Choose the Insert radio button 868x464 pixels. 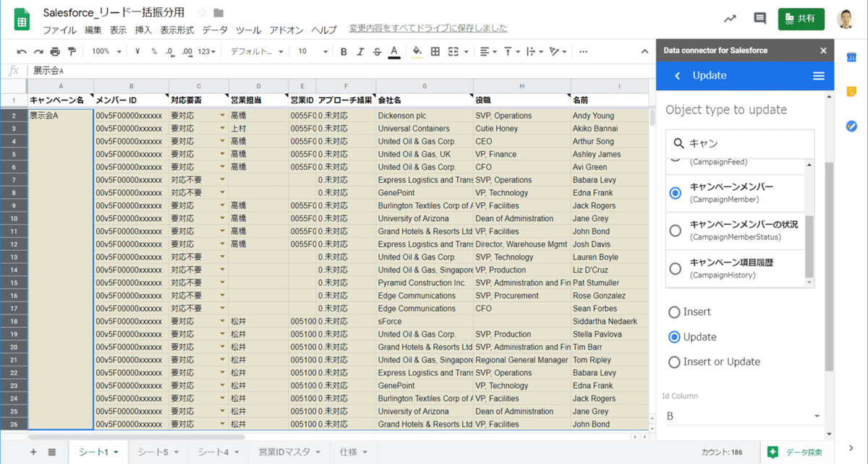[674, 312]
